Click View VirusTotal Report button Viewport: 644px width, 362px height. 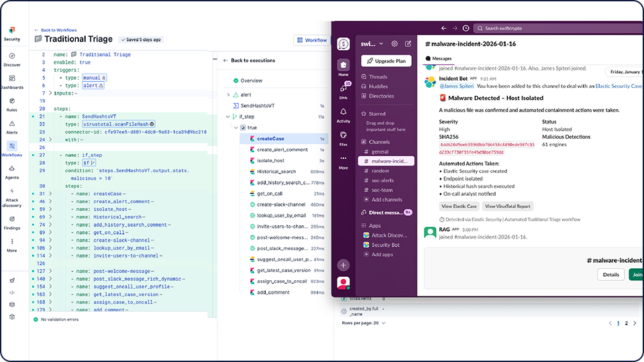(x=507, y=206)
